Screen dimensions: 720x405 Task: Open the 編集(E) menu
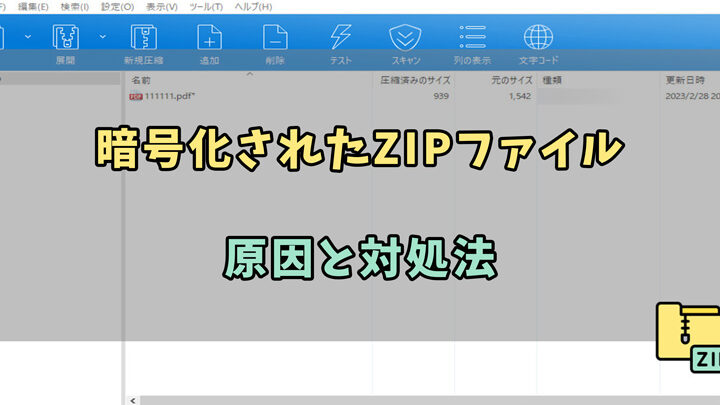click(x=33, y=7)
